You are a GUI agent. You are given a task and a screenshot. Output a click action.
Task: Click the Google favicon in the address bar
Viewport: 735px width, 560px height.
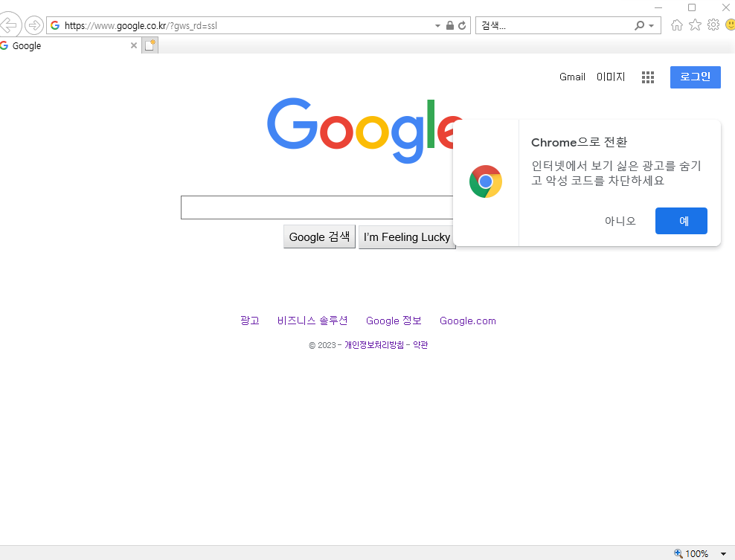click(55, 25)
